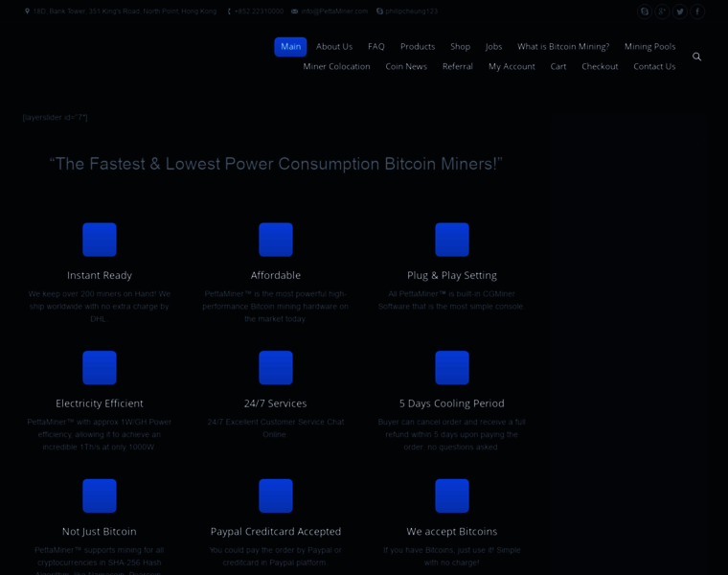This screenshot has width=728, height=575.
Task: Open the Products menu item
Action: (x=418, y=47)
